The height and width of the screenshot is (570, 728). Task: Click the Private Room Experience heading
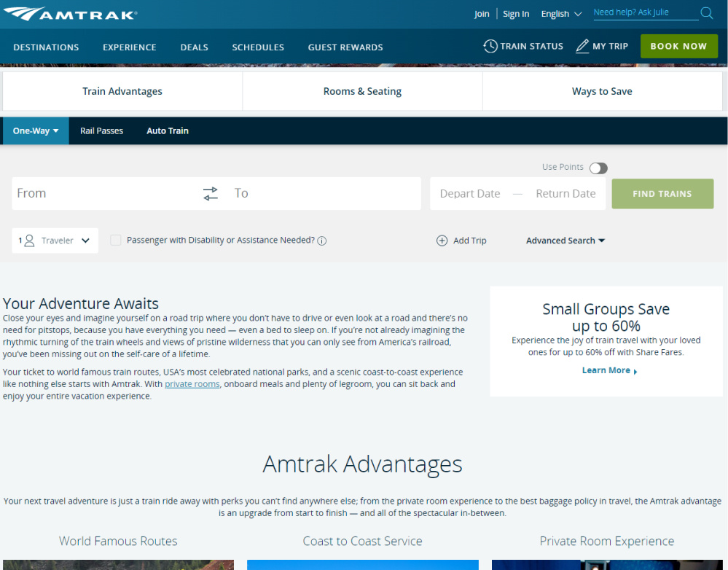607,541
